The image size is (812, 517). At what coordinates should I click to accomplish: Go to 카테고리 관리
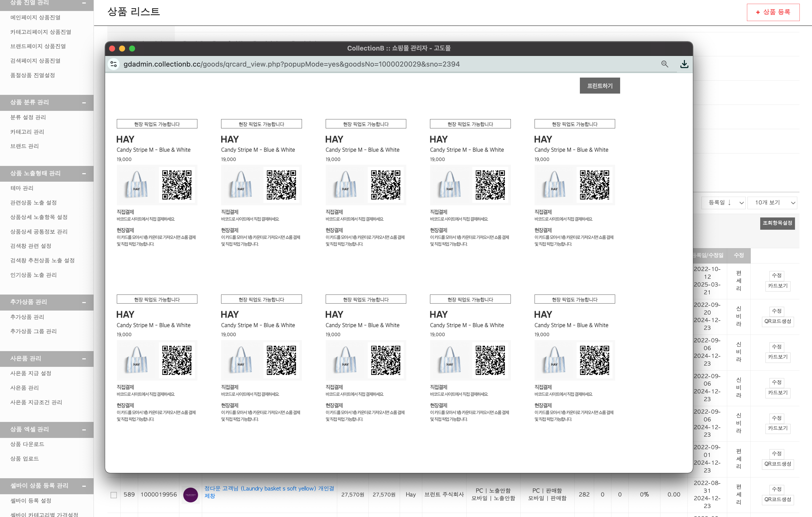coord(27,132)
